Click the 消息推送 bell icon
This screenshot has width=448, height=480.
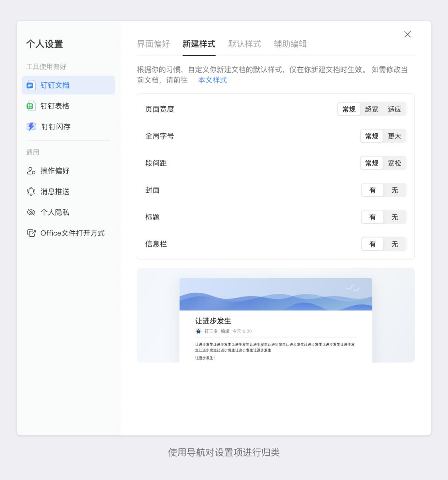[30, 191]
